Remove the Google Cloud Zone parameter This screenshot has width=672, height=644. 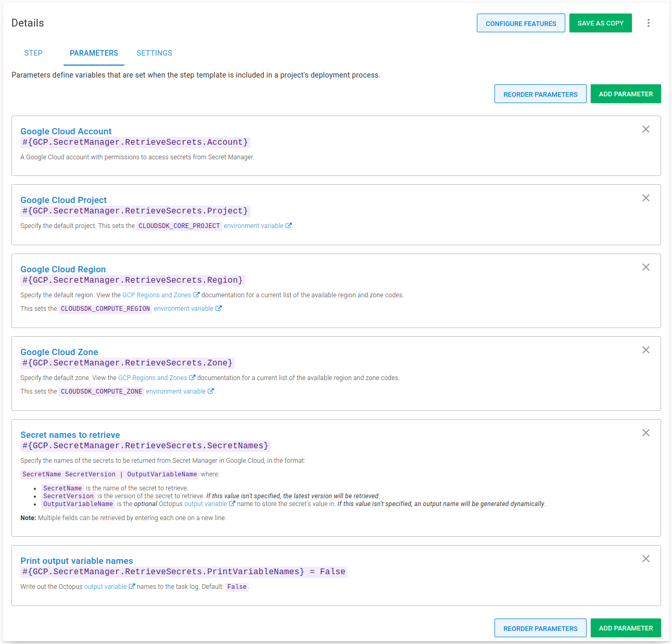pos(645,350)
